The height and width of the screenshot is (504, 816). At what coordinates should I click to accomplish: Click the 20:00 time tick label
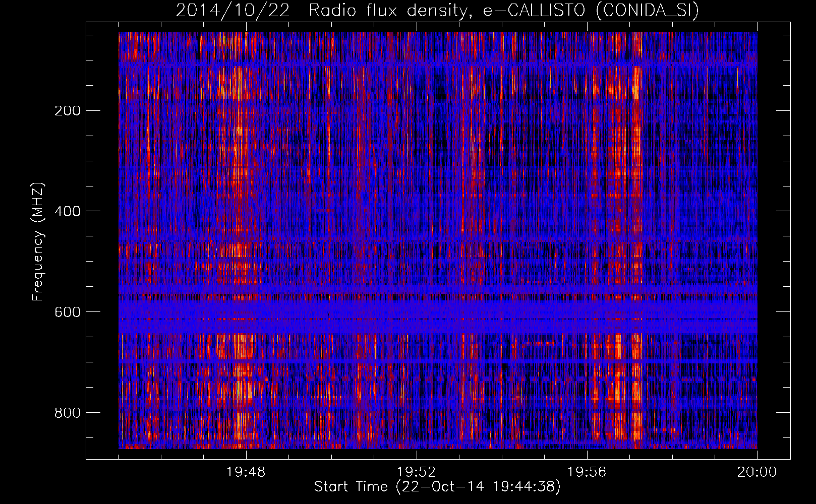756,472
